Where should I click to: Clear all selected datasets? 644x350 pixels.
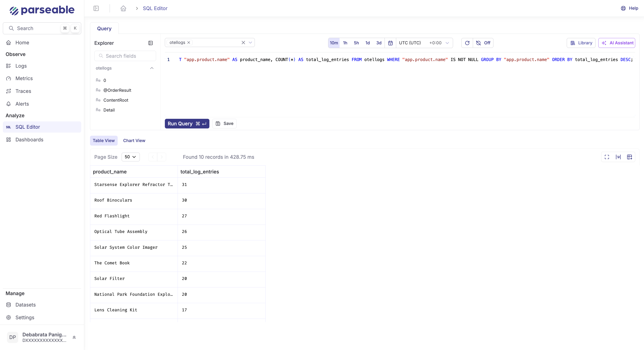point(243,43)
